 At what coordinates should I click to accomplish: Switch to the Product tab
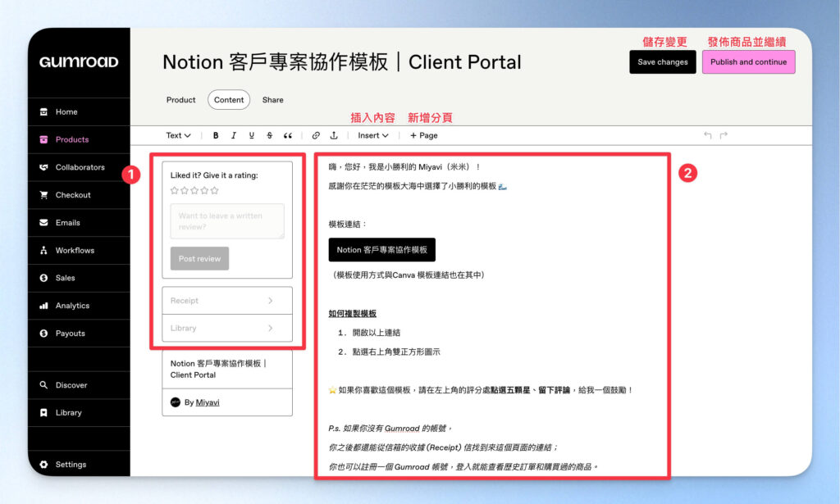click(x=181, y=100)
